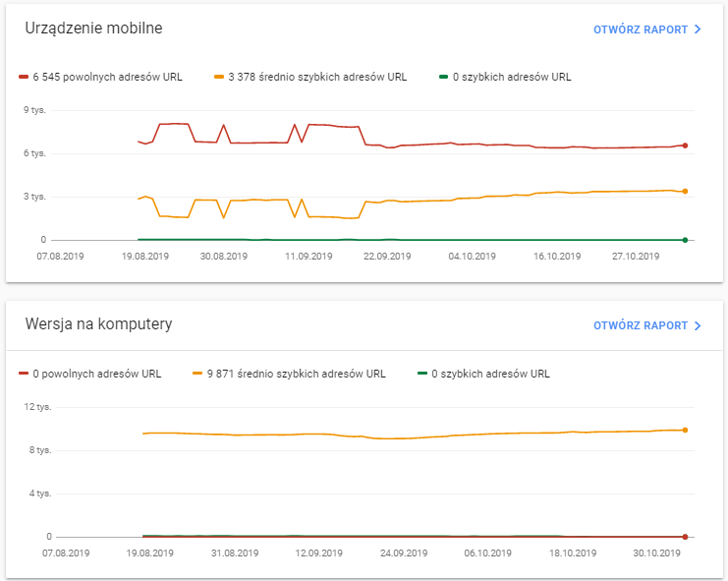Toggle the 9 871 średnio szybkich legend
Viewport: 728px width, 581px height.
tap(296, 374)
